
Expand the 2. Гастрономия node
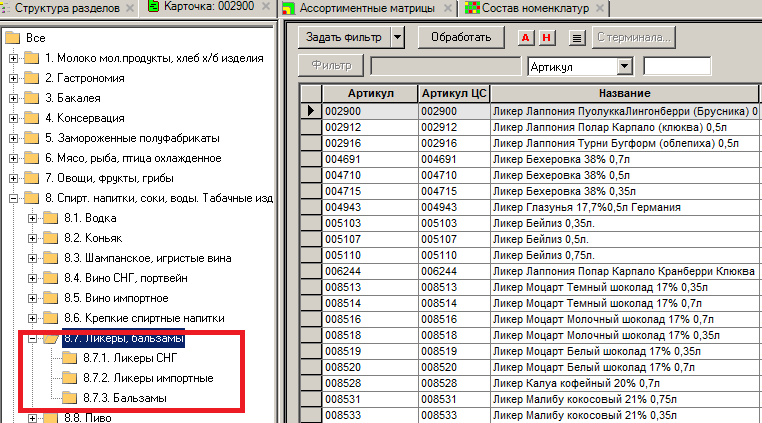coord(13,78)
